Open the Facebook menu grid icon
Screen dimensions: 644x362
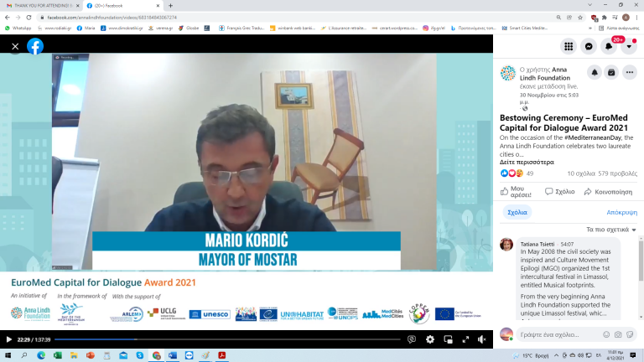tap(569, 47)
